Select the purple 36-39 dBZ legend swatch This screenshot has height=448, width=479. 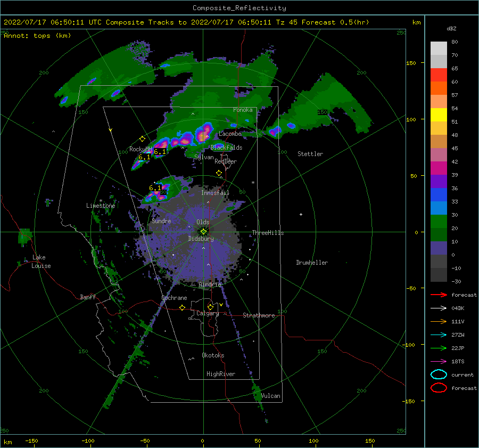(439, 181)
